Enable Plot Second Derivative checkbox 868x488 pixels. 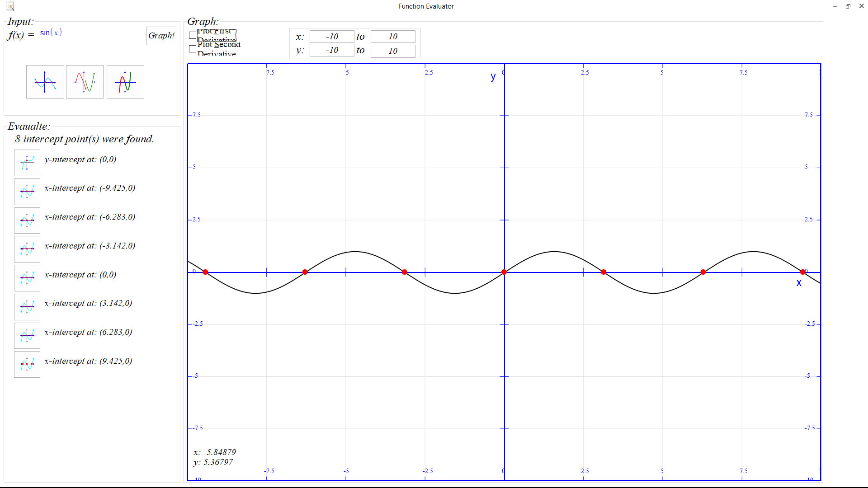pos(193,49)
